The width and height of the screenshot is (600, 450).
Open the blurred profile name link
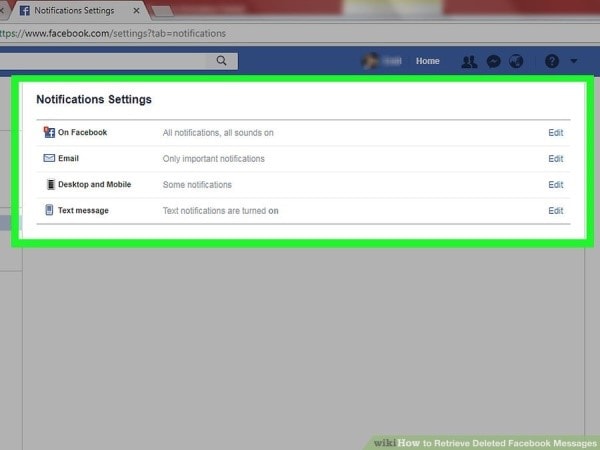(x=391, y=61)
